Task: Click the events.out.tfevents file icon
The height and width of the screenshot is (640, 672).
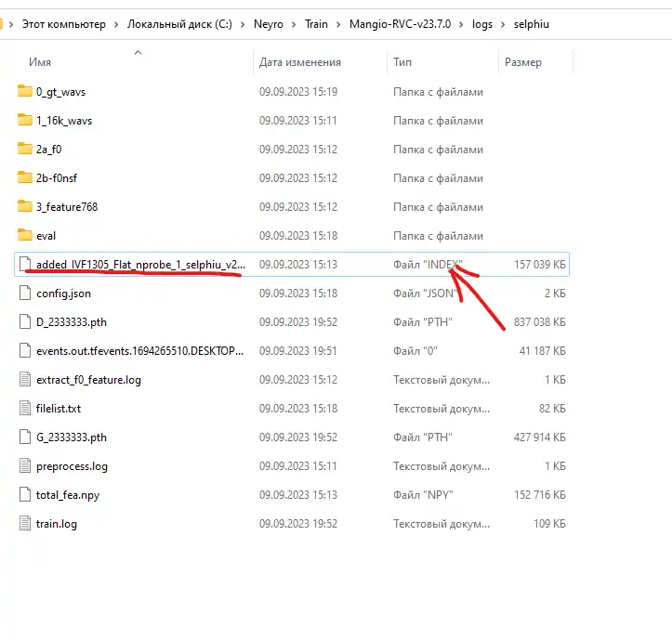Action: [x=25, y=350]
